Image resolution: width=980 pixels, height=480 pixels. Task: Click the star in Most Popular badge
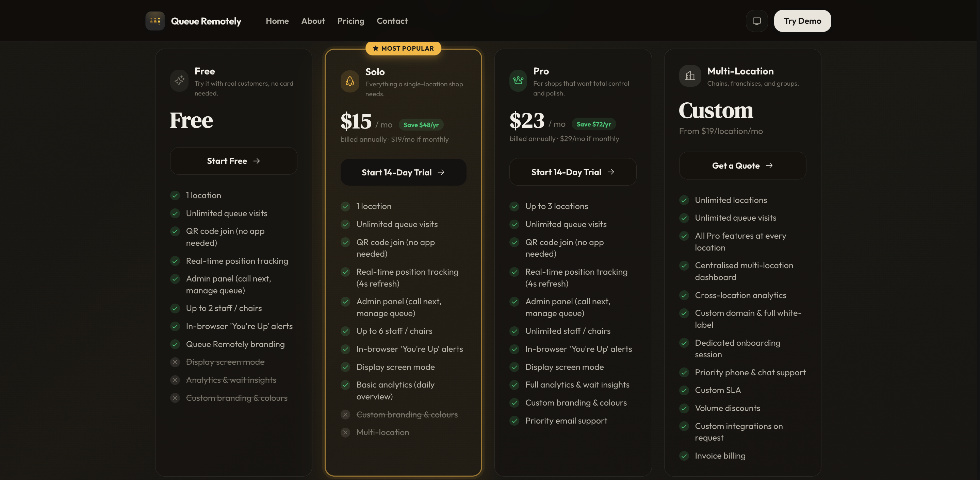[x=375, y=48]
